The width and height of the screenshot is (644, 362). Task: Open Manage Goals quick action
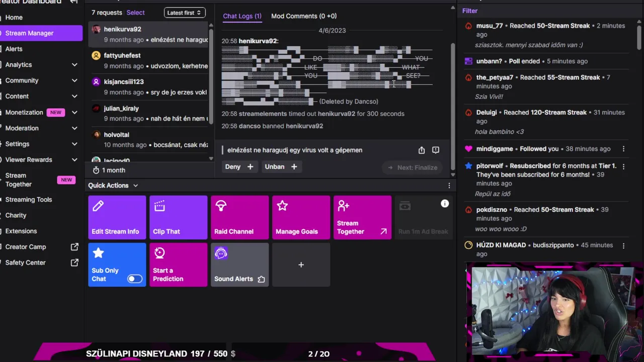pos(301,217)
